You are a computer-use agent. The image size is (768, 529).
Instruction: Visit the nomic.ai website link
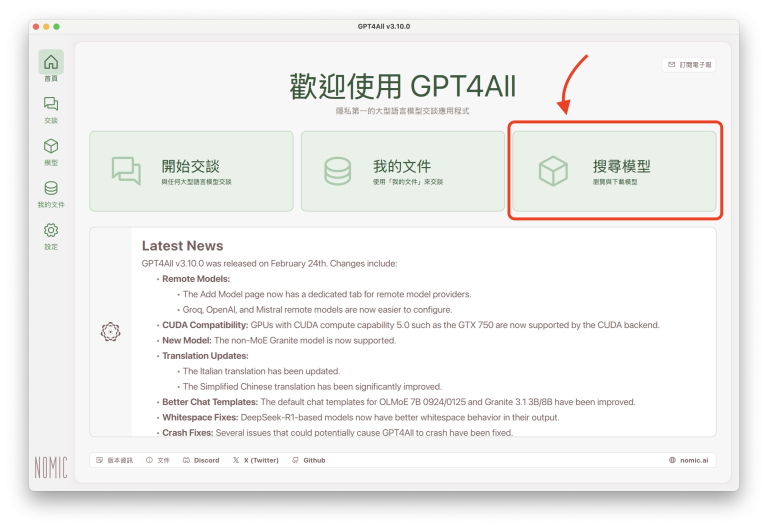pos(691,460)
